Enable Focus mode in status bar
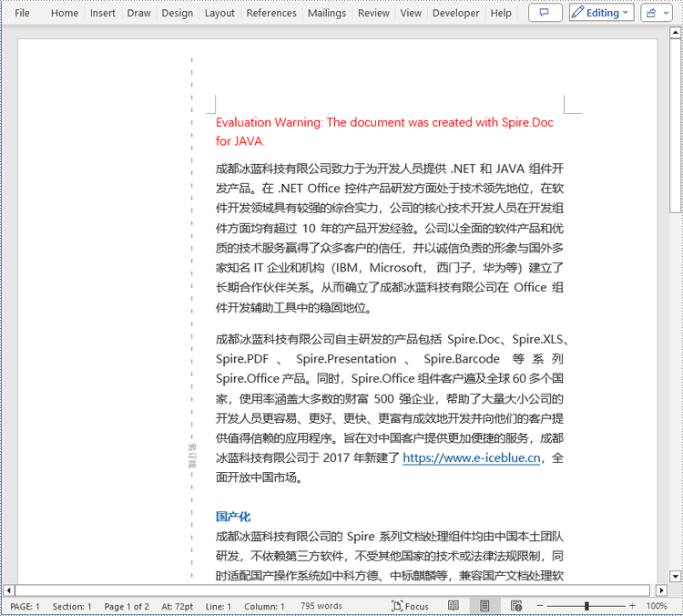This screenshot has height=616, width=683. click(411, 606)
